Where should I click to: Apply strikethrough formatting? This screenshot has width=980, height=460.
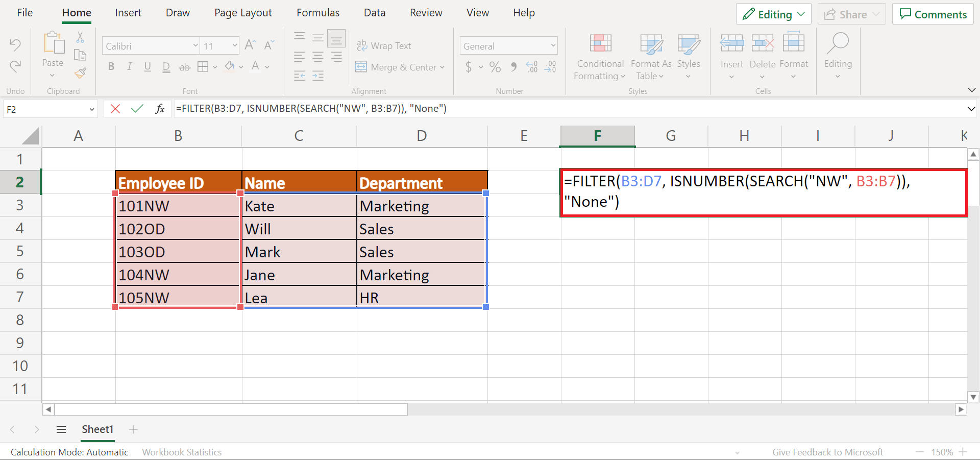click(184, 67)
